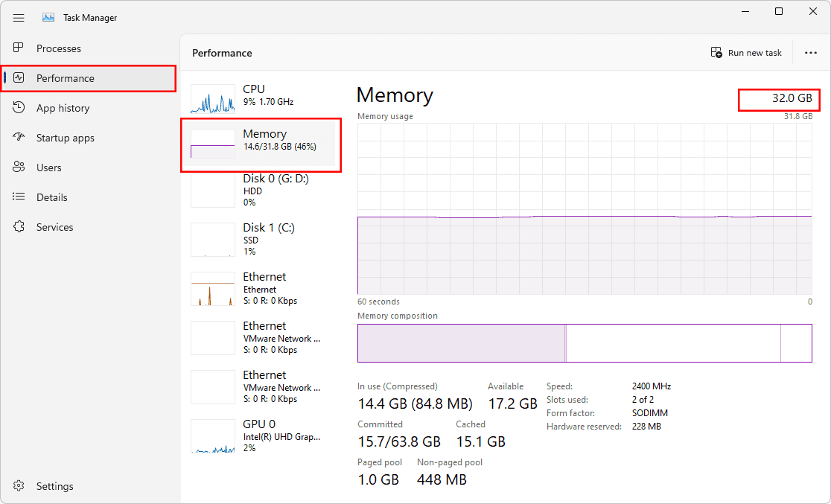Click the Processes sidebar icon
Screen dimensions: 831x504
(x=19, y=48)
